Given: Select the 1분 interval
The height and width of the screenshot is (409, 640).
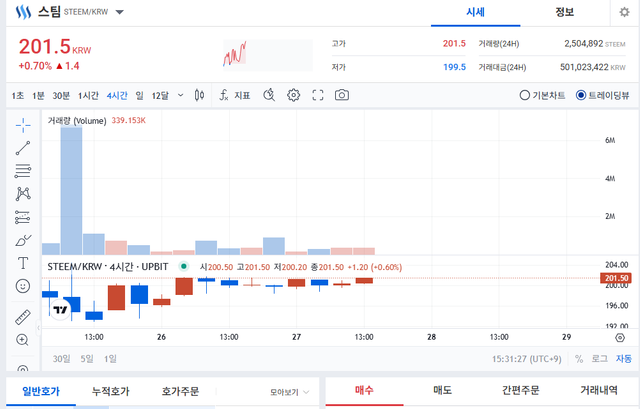Looking at the screenshot, I should (38, 96).
